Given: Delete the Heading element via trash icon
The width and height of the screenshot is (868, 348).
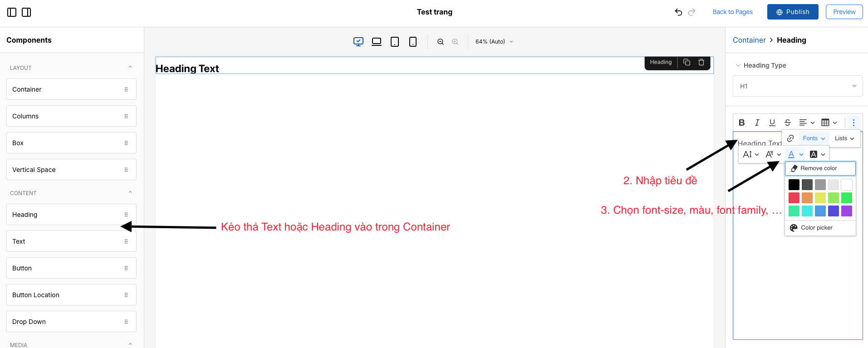Looking at the screenshot, I should pyautogui.click(x=701, y=62).
